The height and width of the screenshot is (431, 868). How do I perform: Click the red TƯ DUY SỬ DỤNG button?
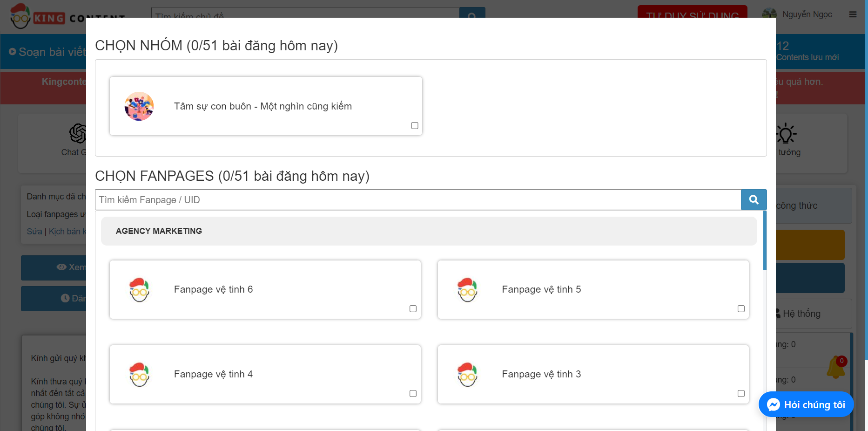692,12
